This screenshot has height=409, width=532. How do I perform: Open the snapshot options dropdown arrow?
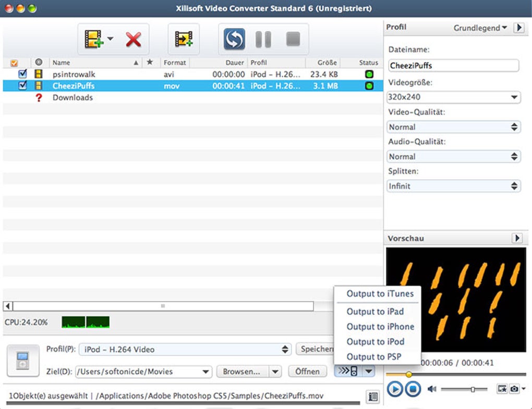click(524, 389)
